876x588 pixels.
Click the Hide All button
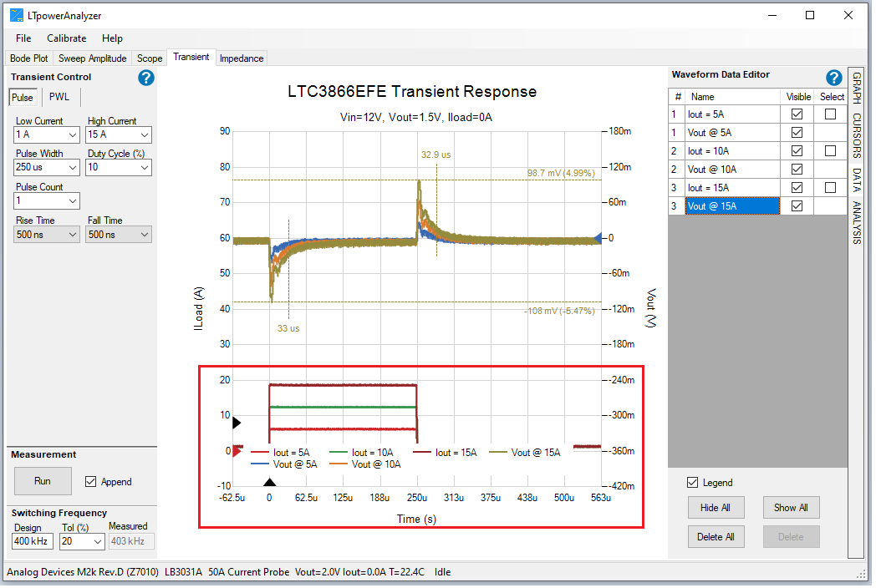pyautogui.click(x=716, y=507)
